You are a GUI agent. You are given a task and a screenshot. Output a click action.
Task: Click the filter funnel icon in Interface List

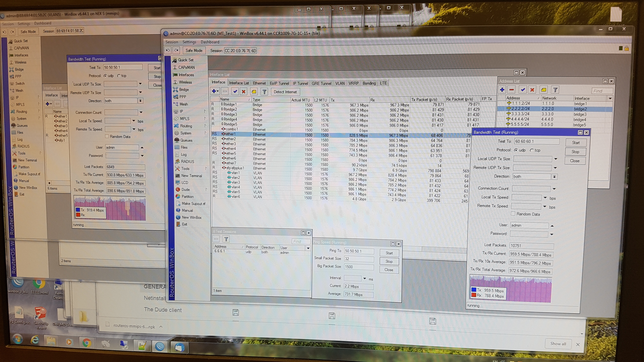[264, 92]
